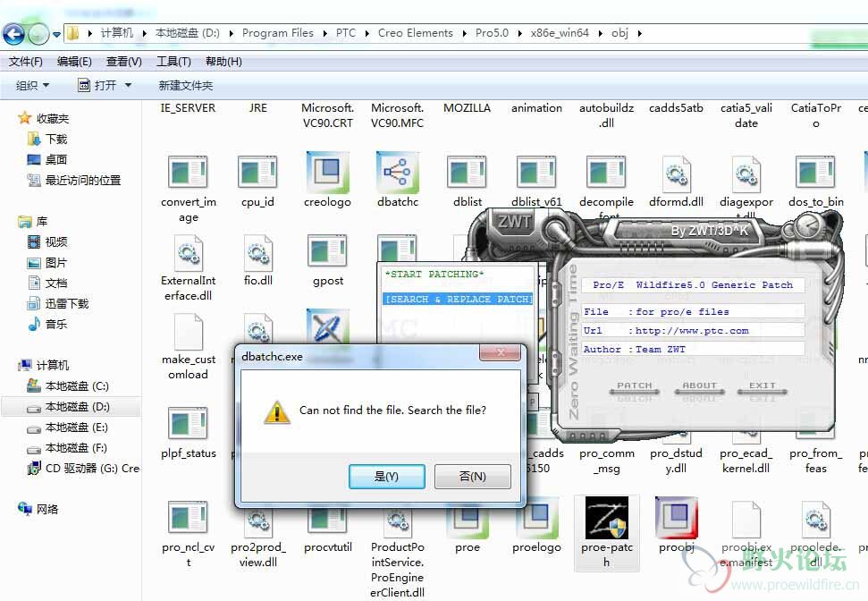Screen dimensions: 868x601
Task: Expand the 组织 dropdown
Action: click(x=33, y=85)
